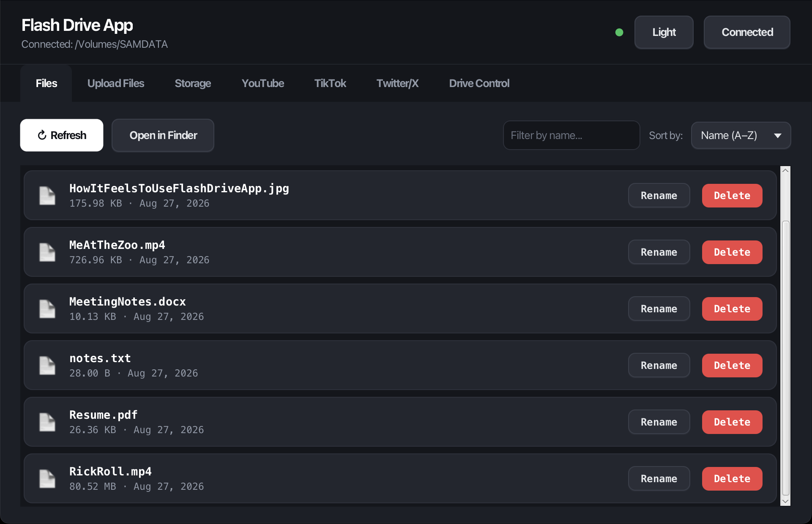Image resolution: width=812 pixels, height=524 pixels.
Task: Switch to the Storage tab
Action: coord(193,83)
